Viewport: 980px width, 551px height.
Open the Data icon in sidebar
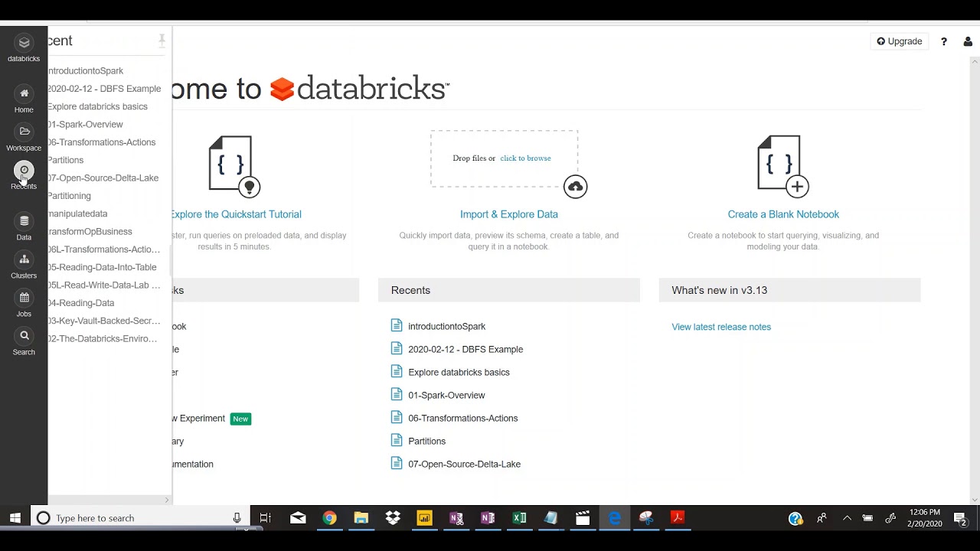(x=24, y=221)
